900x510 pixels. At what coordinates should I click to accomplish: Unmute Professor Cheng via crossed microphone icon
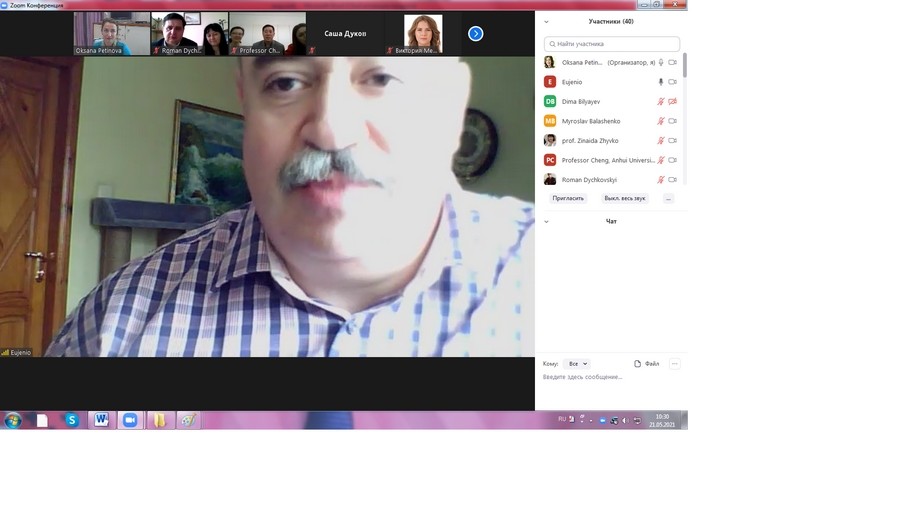tap(661, 160)
